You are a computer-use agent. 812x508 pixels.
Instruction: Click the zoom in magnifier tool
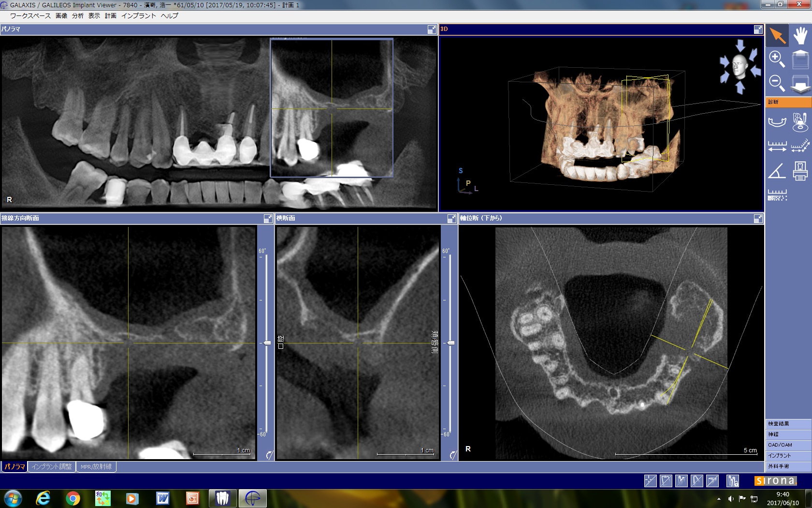[777, 59]
